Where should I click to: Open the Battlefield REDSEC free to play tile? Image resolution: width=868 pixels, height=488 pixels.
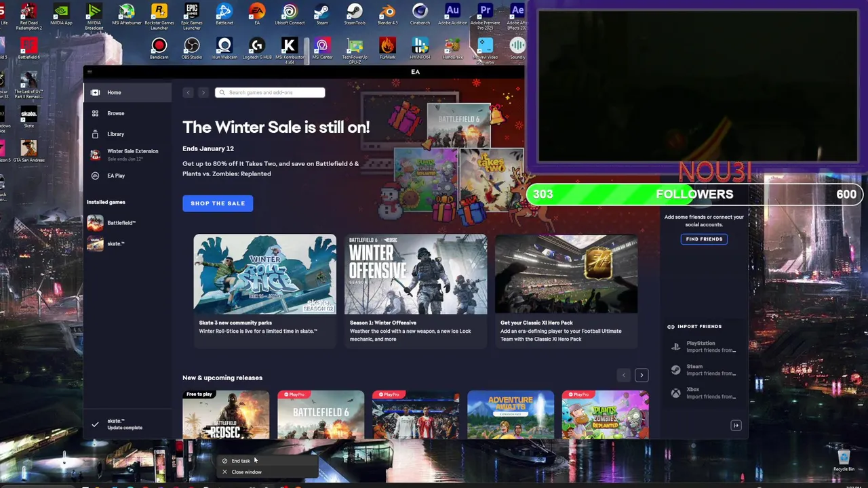click(226, 414)
